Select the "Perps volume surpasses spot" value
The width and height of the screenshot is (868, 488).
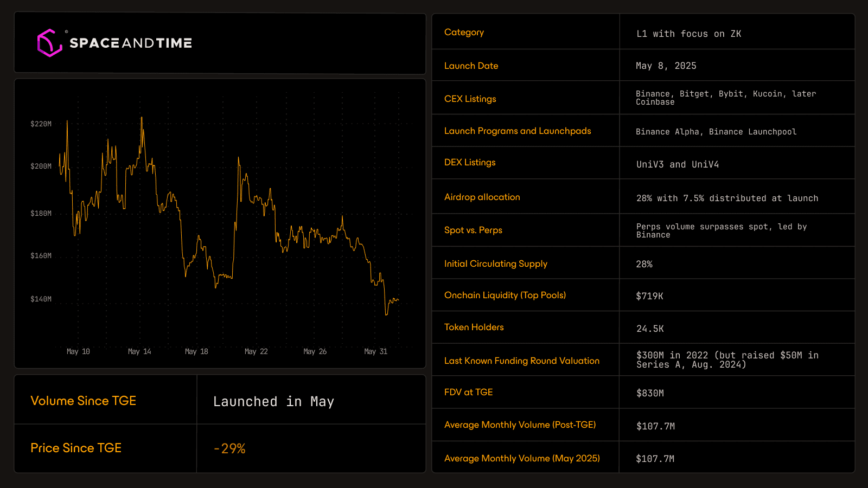point(722,231)
